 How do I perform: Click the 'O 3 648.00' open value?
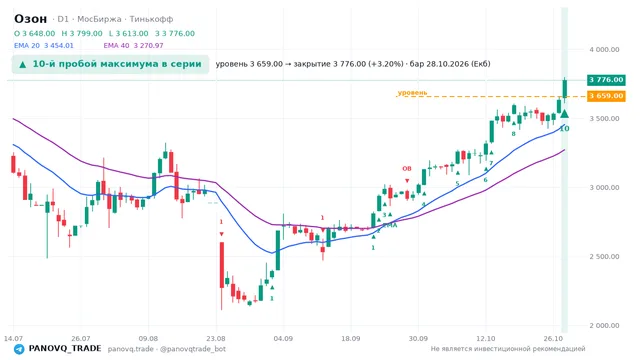pyautogui.click(x=34, y=33)
